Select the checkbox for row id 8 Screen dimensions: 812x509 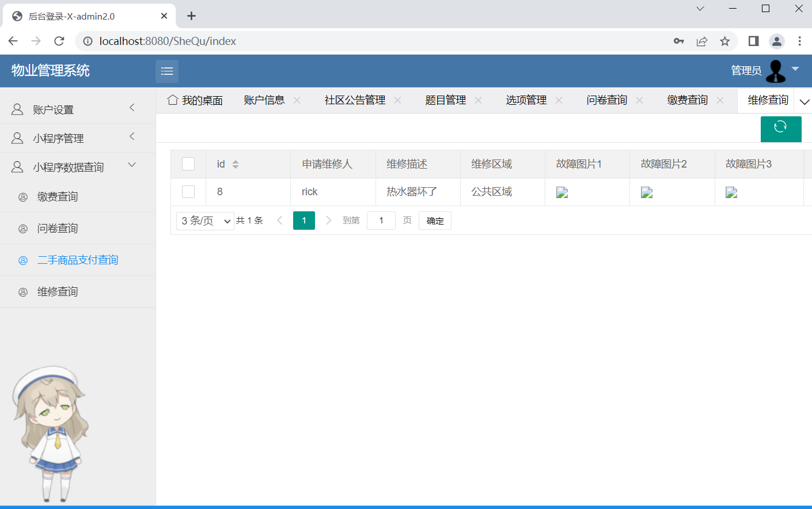click(188, 192)
